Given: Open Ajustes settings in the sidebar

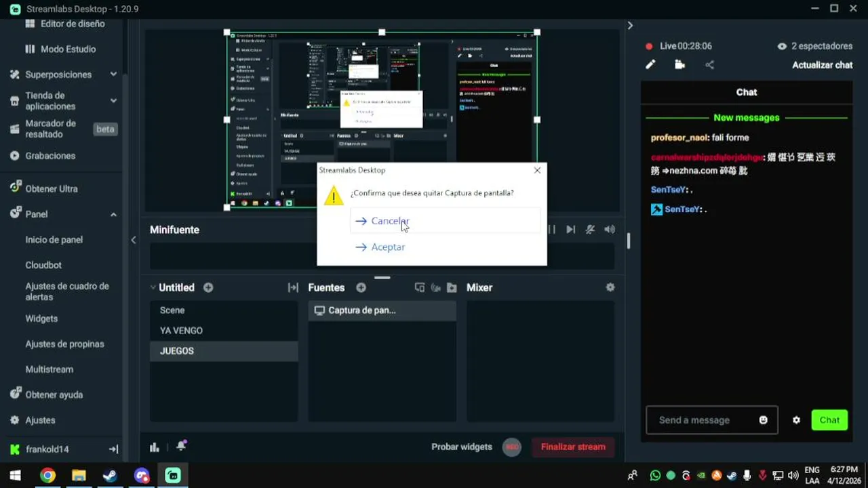Looking at the screenshot, I should point(33,420).
